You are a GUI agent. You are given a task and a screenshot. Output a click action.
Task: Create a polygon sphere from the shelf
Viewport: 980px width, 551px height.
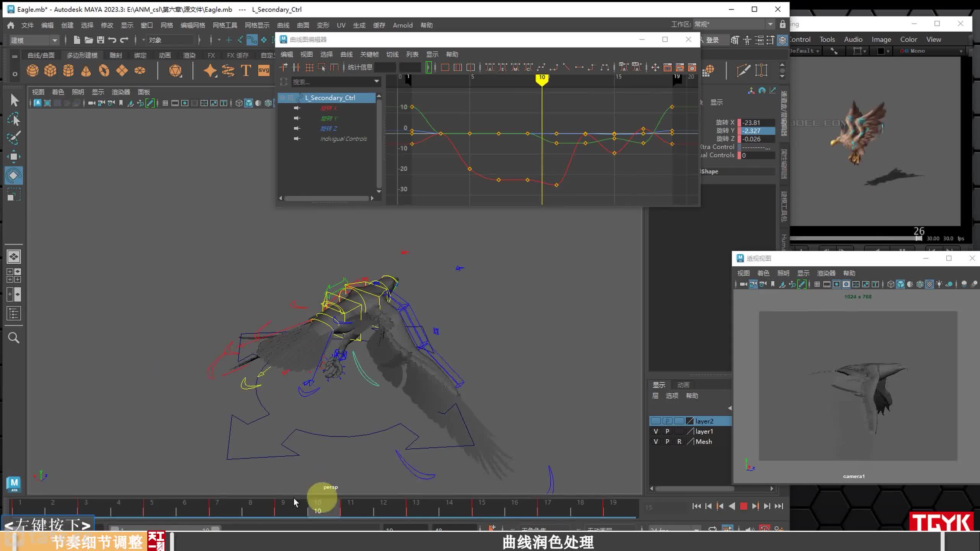(33, 71)
